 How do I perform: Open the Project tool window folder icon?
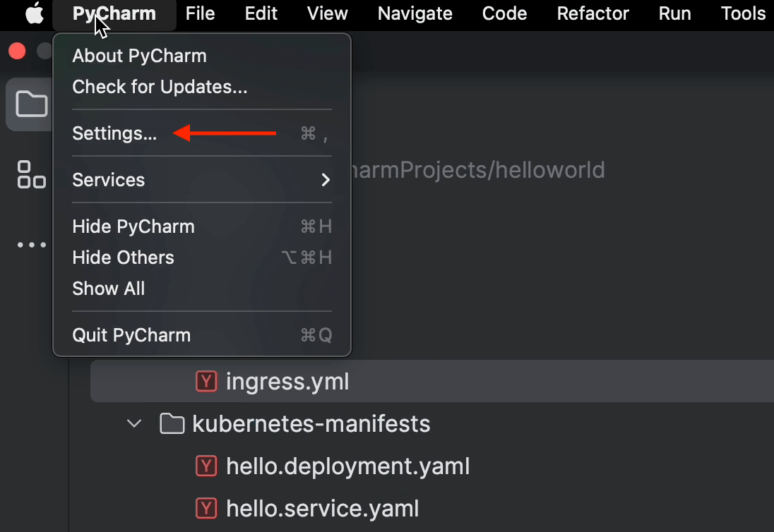point(31,104)
